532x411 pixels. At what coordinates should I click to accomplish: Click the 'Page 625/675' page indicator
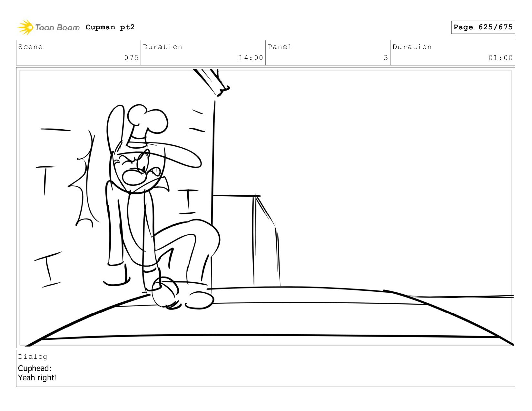[x=483, y=27]
